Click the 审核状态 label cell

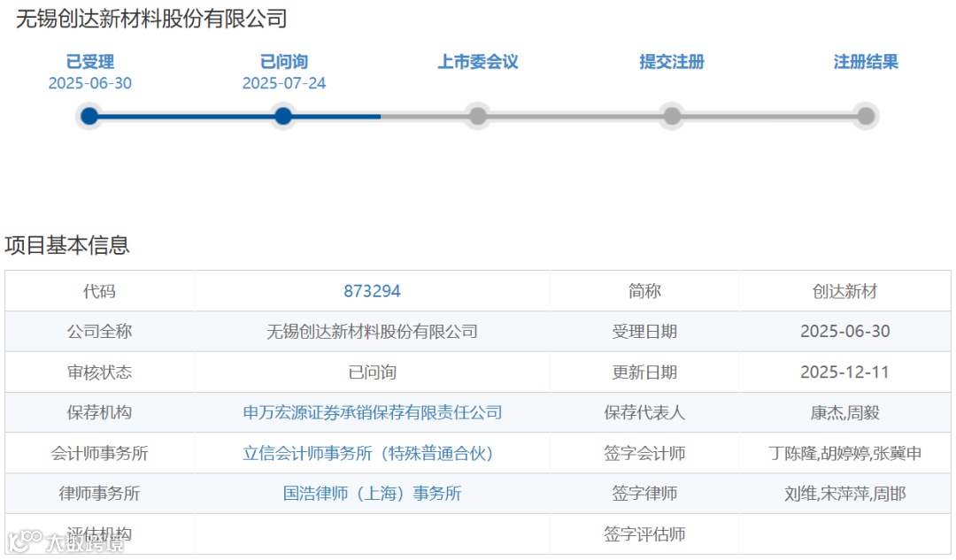coord(99,372)
